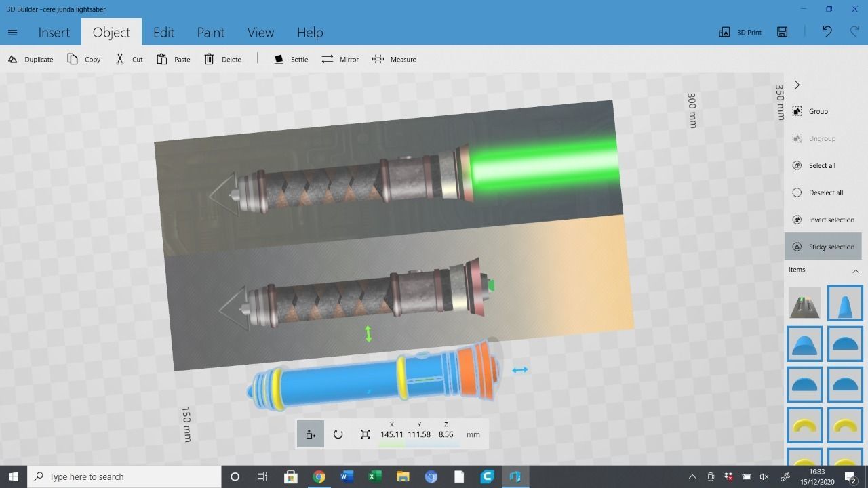
Task: Click the Y position value 111.58
Action: pyautogui.click(x=419, y=434)
